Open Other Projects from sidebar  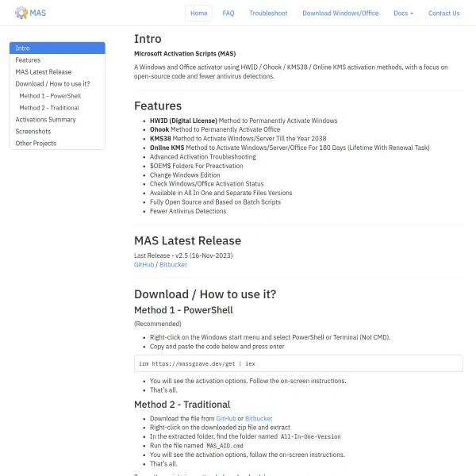point(57,144)
